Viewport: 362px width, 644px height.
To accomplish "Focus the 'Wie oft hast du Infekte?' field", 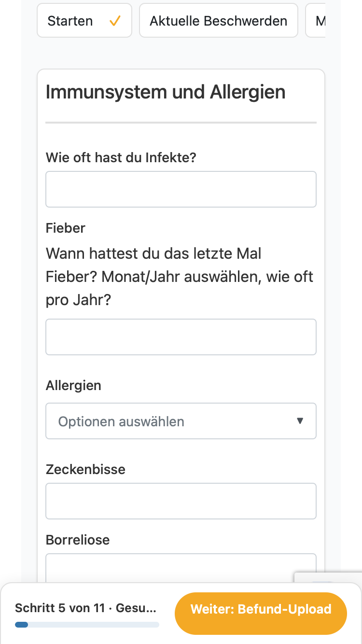I will pos(181,189).
